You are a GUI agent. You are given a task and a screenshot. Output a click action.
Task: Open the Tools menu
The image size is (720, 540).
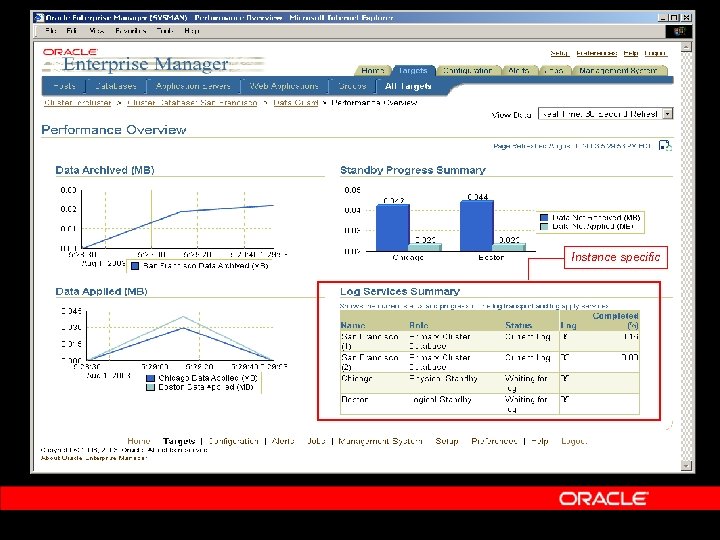[165, 31]
